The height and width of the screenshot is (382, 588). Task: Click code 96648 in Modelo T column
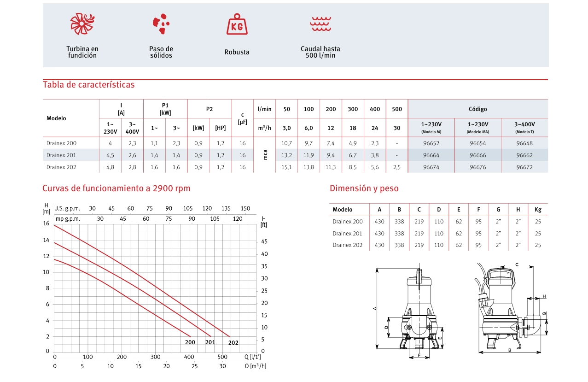[524, 143]
